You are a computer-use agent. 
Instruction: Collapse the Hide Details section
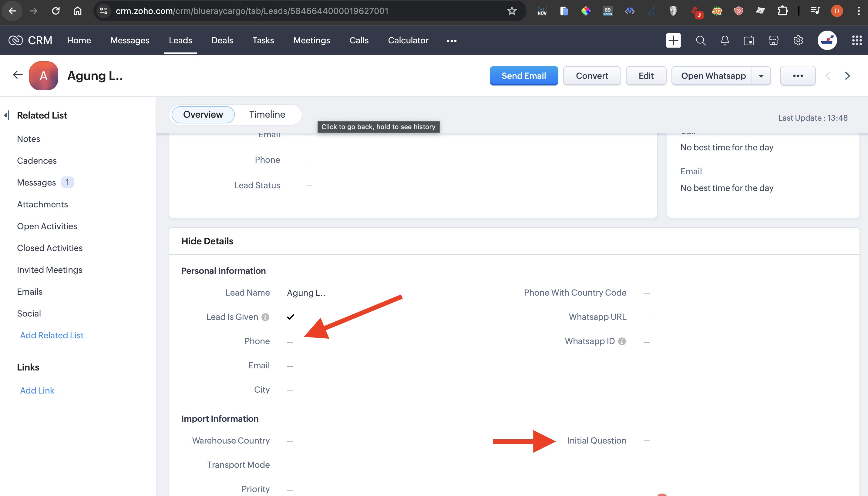click(x=207, y=241)
